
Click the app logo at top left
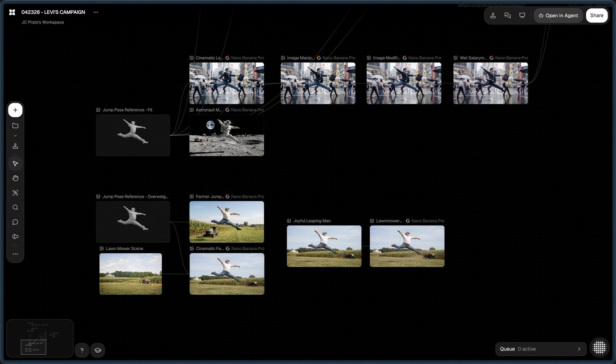coord(12,12)
